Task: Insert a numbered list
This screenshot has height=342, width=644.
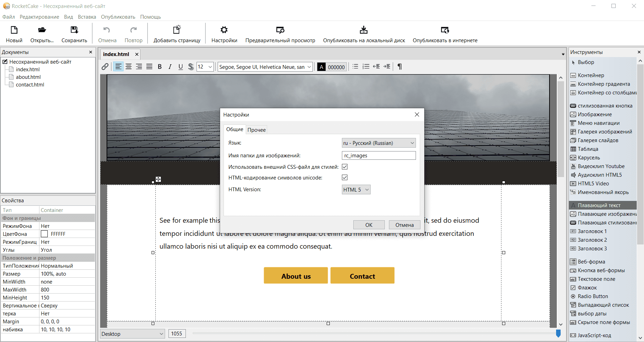Action: pyautogui.click(x=366, y=66)
